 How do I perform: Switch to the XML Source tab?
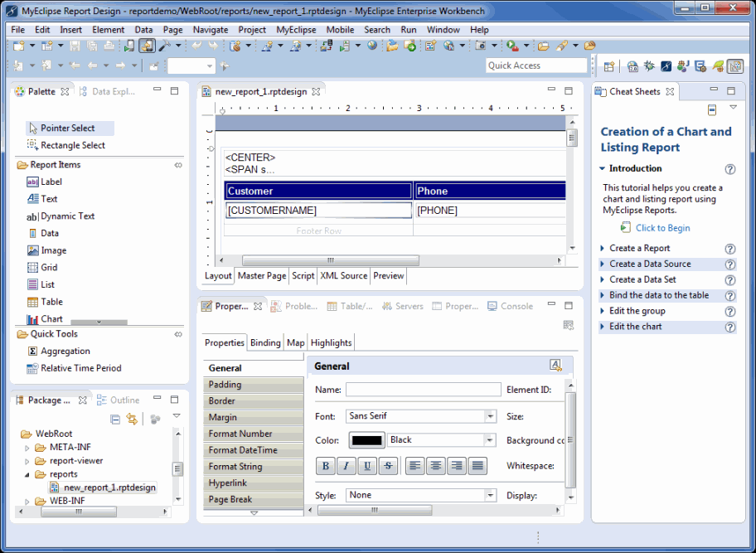[x=343, y=276]
